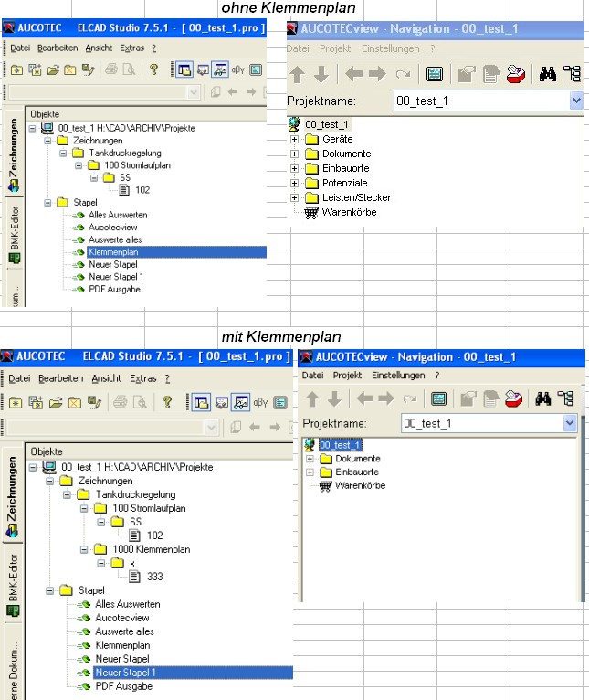Screen dimensions: 589x700
Task: Toggle the list view button right of aβγ in the mit Klemmenplan ELCAD
Action: point(280,403)
